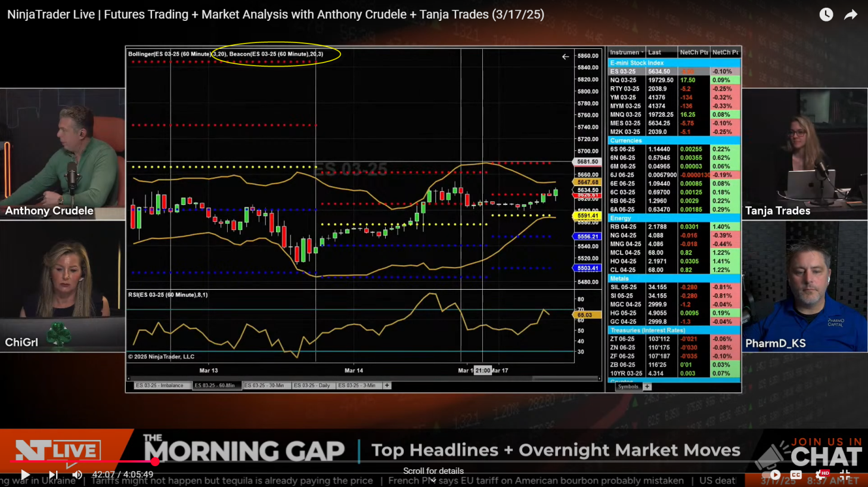Select the MNQ 03-25 instrument row
Image resolution: width=868 pixels, height=487 pixels.
[x=674, y=114]
